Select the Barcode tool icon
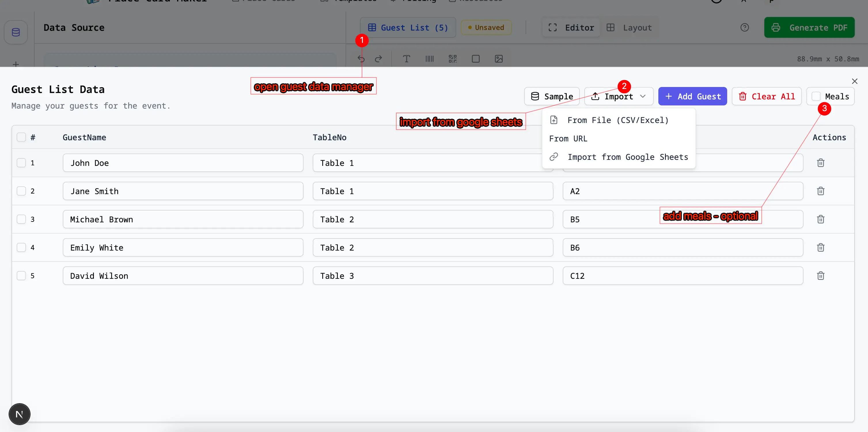The width and height of the screenshot is (868, 432). tap(429, 59)
